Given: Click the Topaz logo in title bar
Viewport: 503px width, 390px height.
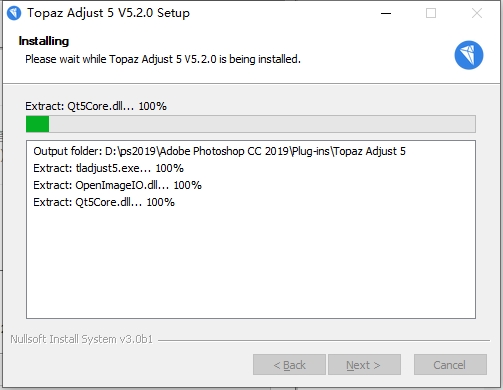Looking at the screenshot, I should click(14, 13).
